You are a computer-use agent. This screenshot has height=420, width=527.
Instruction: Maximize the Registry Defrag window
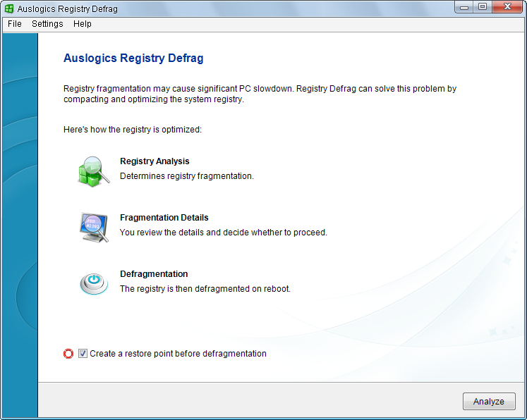483,7
